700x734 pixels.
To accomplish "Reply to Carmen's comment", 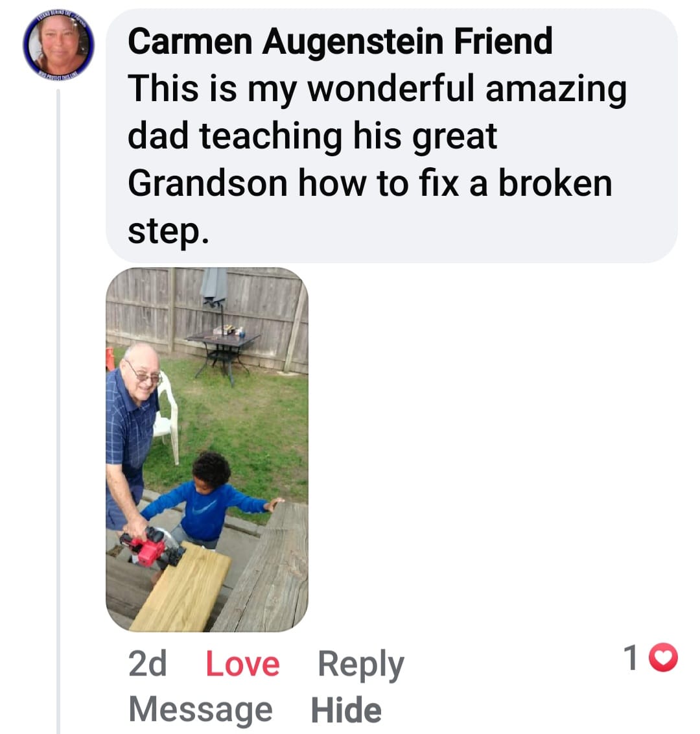I will (x=361, y=665).
